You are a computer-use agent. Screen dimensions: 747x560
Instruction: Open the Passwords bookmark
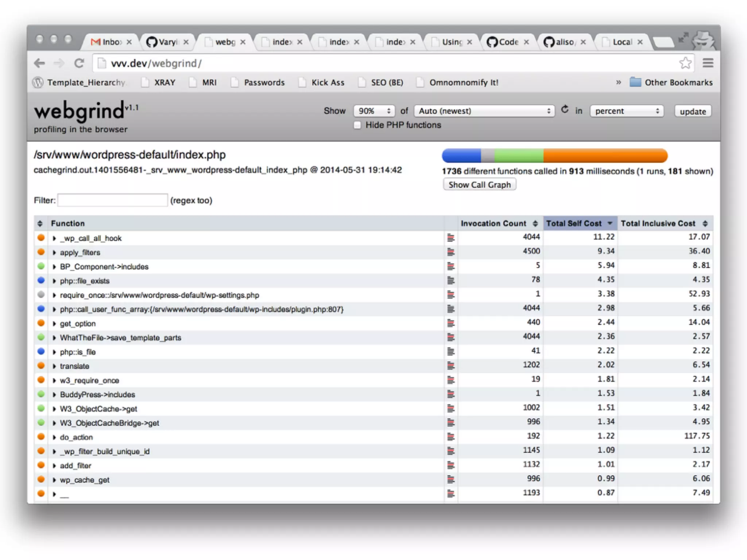click(258, 82)
